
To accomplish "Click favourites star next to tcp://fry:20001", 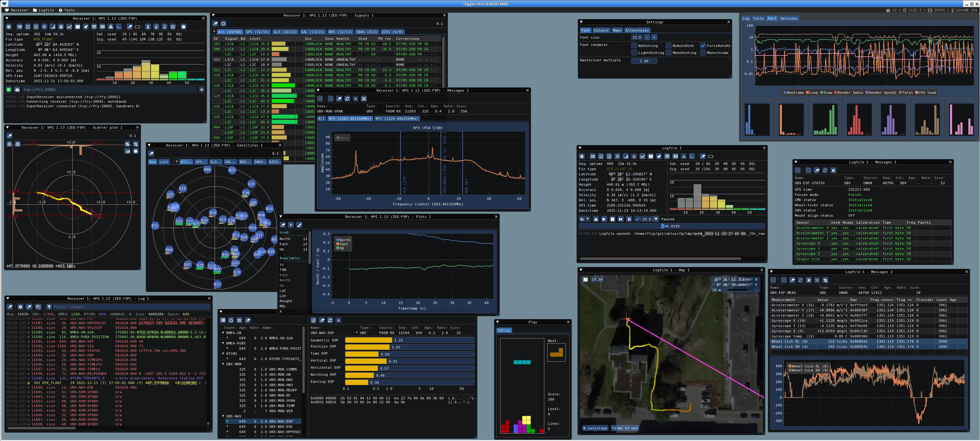I will click(202, 90).
